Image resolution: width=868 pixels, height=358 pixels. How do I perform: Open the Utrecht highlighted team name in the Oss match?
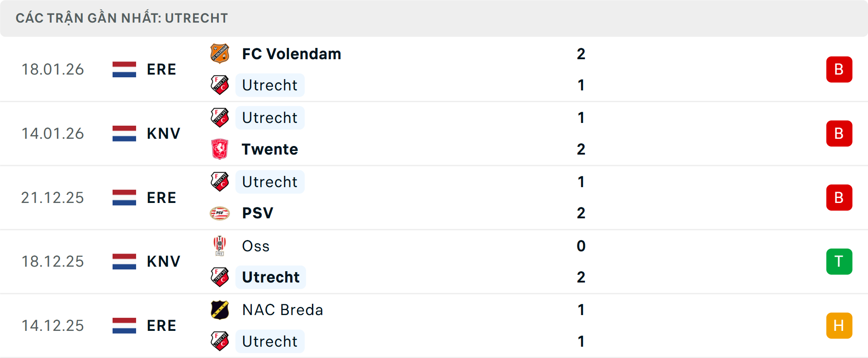270,277
